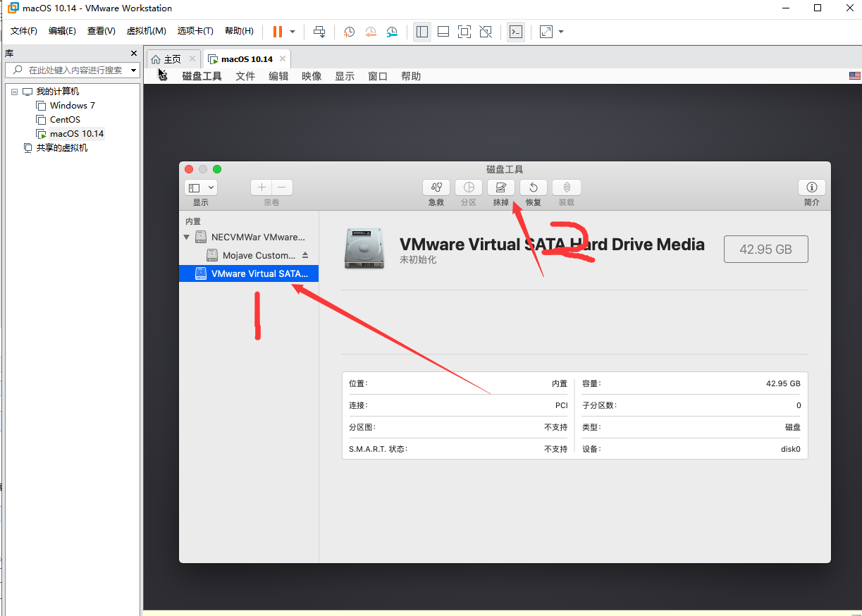Click the green zoom button of 磁盘工具
This screenshot has height=616, width=862.
tap(217, 169)
